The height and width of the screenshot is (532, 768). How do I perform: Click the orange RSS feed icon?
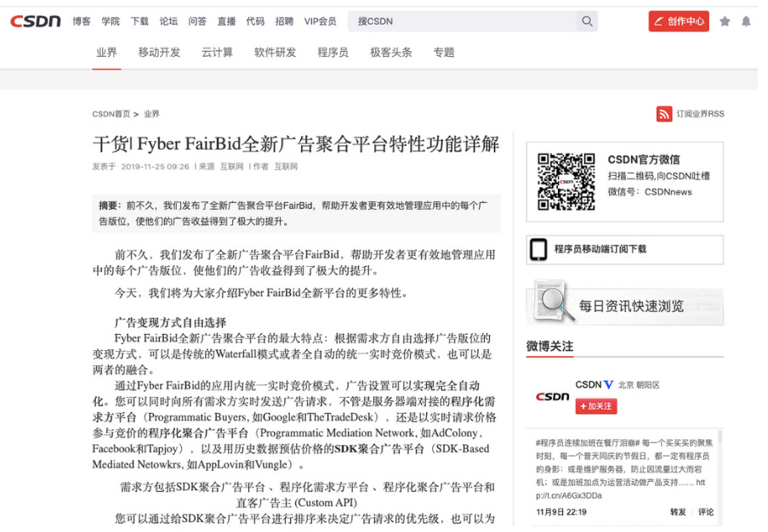(x=664, y=114)
